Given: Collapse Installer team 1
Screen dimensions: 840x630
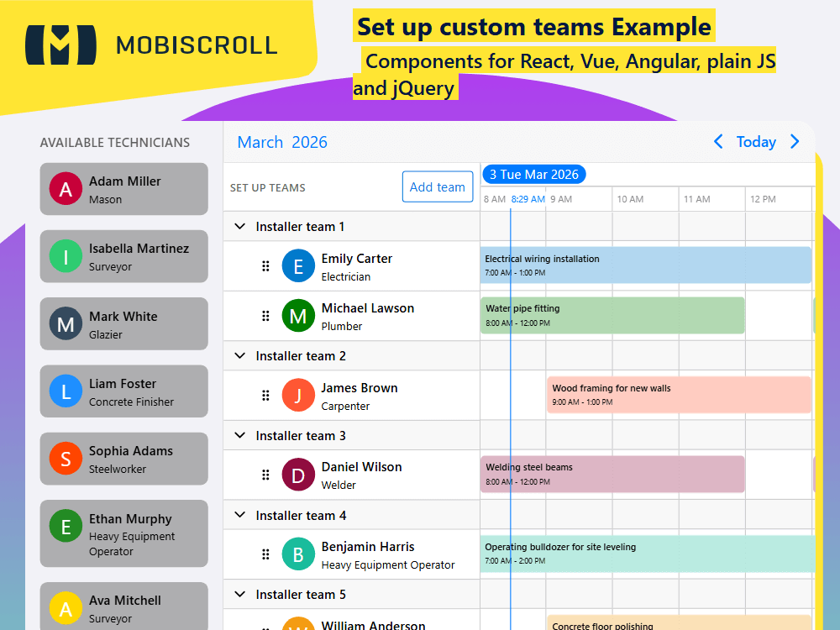Looking at the screenshot, I should click(x=239, y=226).
